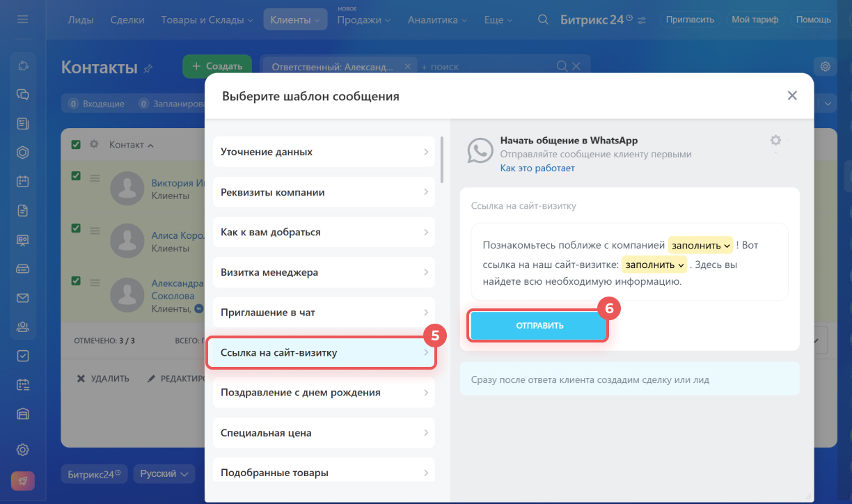Image resolution: width=852 pixels, height=504 pixels.
Task: Close the message template dialog
Action: (792, 96)
